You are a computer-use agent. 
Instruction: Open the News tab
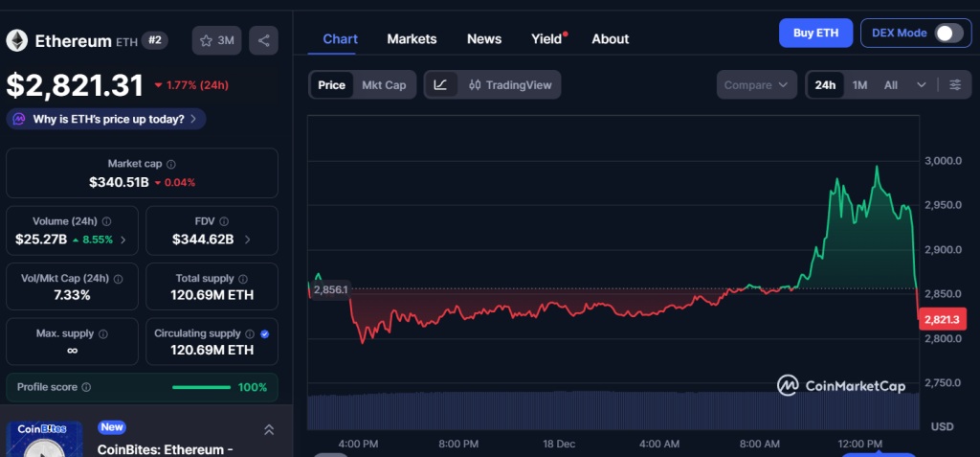tap(484, 39)
